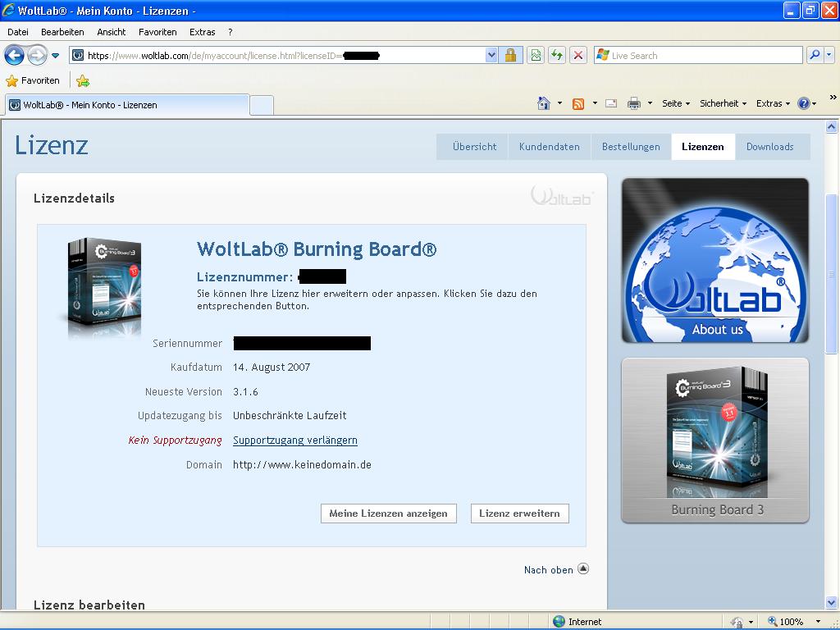Click the Nach oben arrow icon
Viewport: 840px width, 630px height.
click(583, 568)
